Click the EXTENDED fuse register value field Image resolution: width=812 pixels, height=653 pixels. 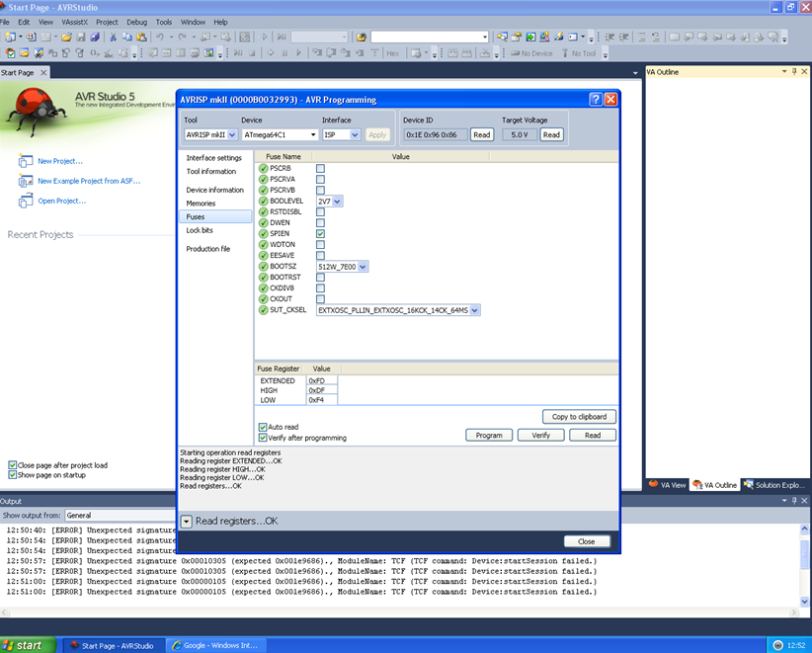[322, 380]
